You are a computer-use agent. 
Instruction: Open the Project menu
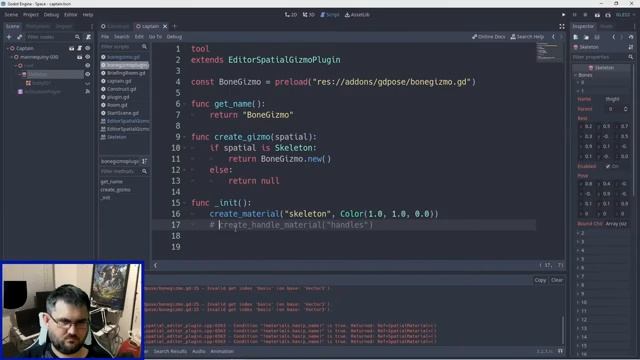(31, 15)
